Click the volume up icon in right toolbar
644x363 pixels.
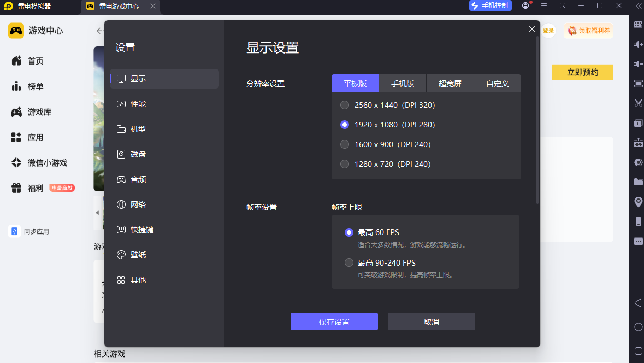(638, 44)
